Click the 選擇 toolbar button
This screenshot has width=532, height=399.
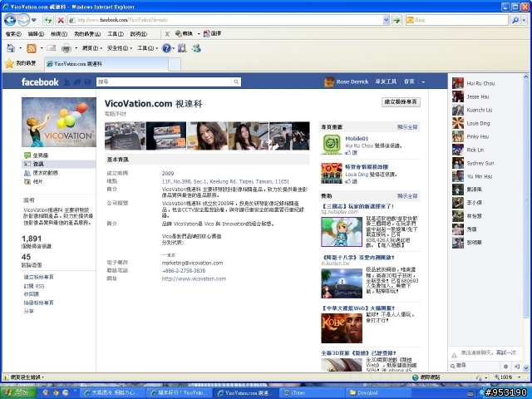click(212, 33)
